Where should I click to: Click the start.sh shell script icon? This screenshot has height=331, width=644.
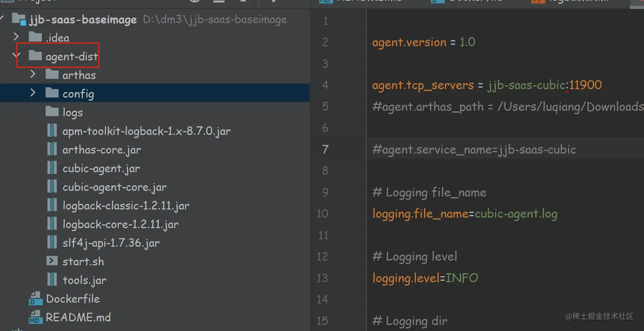[52, 261]
